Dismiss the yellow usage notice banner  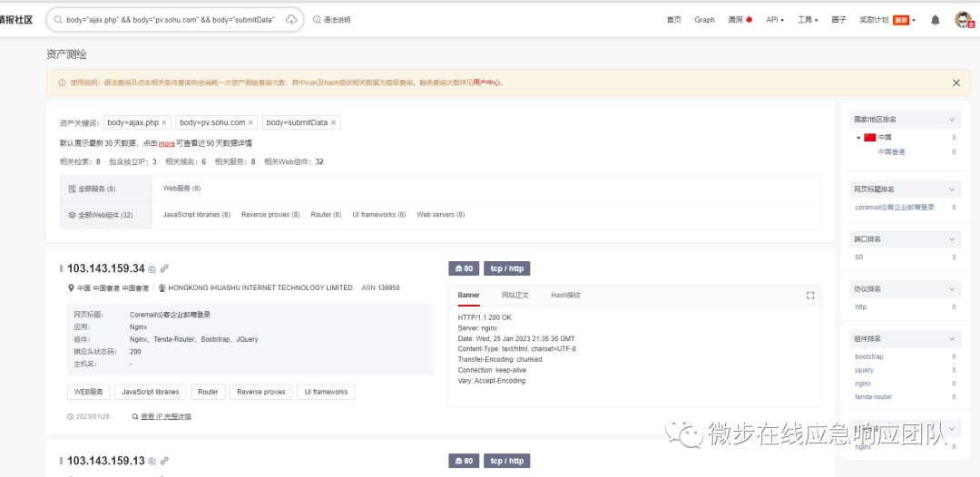(956, 83)
